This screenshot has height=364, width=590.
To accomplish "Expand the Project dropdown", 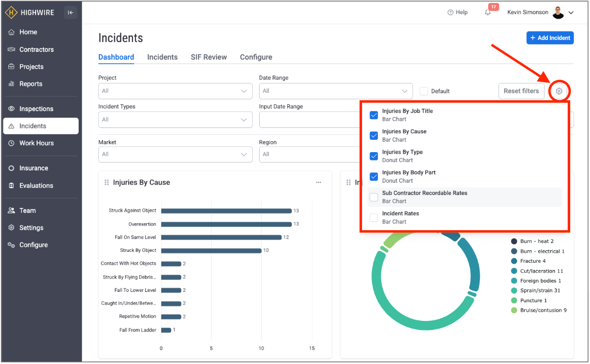I will pyautogui.click(x=175, y=91).
